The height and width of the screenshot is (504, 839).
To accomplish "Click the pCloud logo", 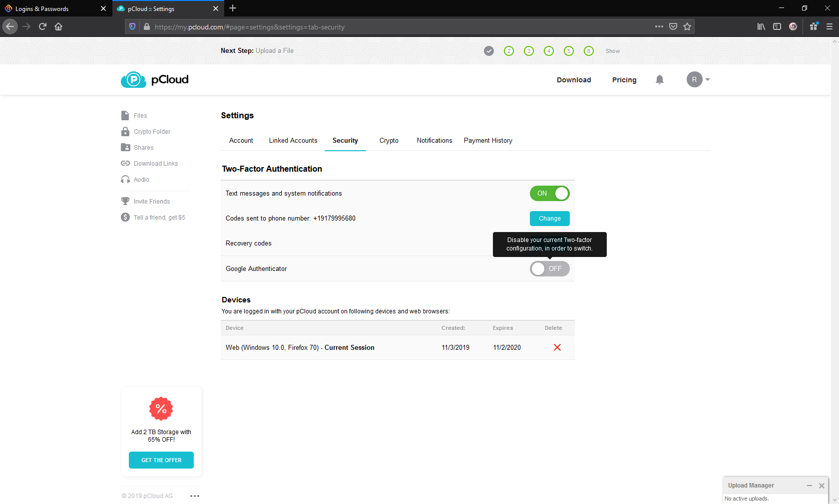I will point(155,80).
